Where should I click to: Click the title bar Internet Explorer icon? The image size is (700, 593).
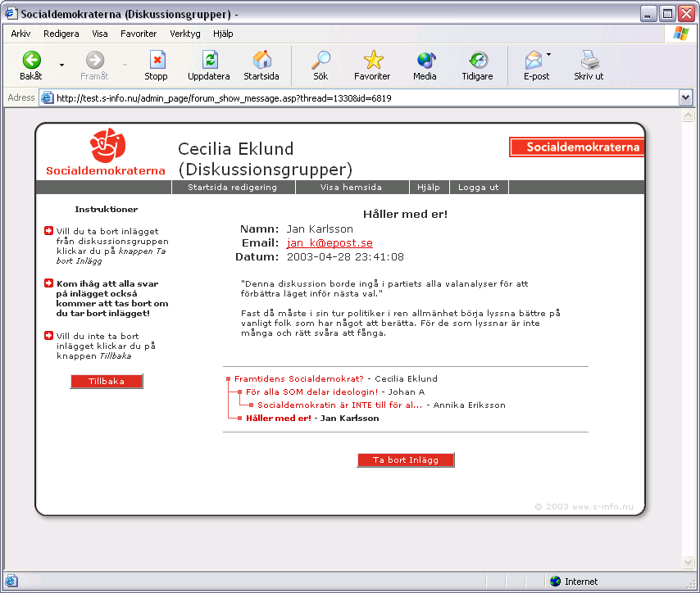11,14
